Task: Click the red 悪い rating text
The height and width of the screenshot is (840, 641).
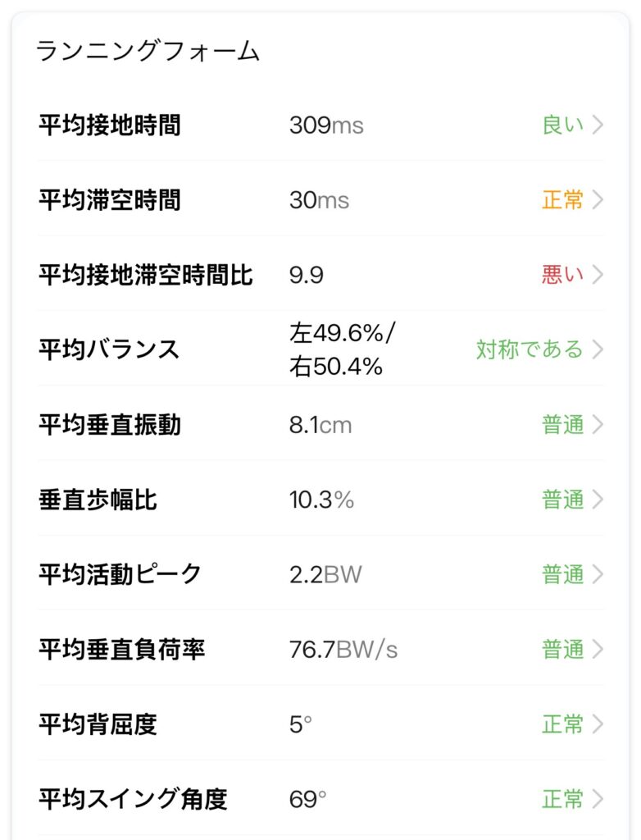Action: 562,275
